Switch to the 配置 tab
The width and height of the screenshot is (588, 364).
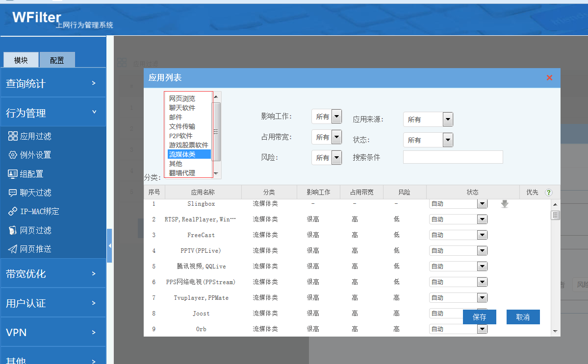pos(57,60)
